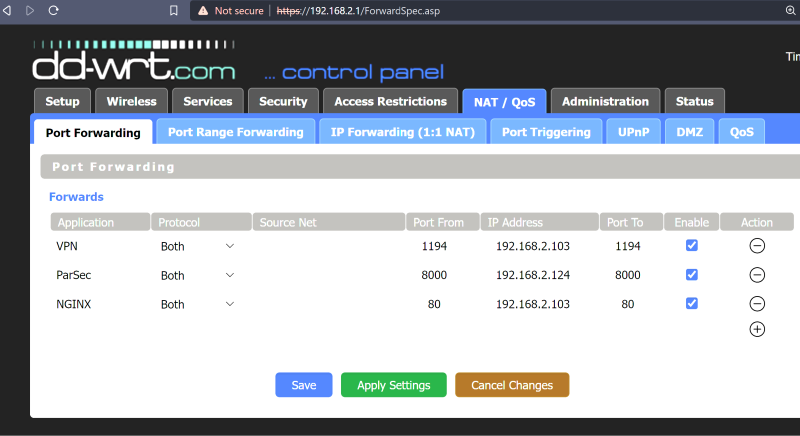Click the NGINX IP Address field
Image resolution: width=800 pixels, height=436 pixels.
[x=541, y=304]
